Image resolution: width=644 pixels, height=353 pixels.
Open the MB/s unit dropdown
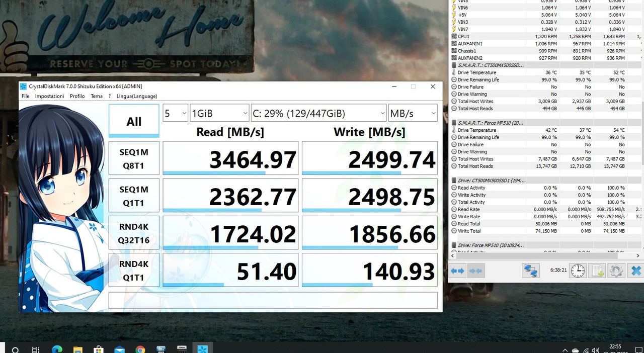coord(413,113)
